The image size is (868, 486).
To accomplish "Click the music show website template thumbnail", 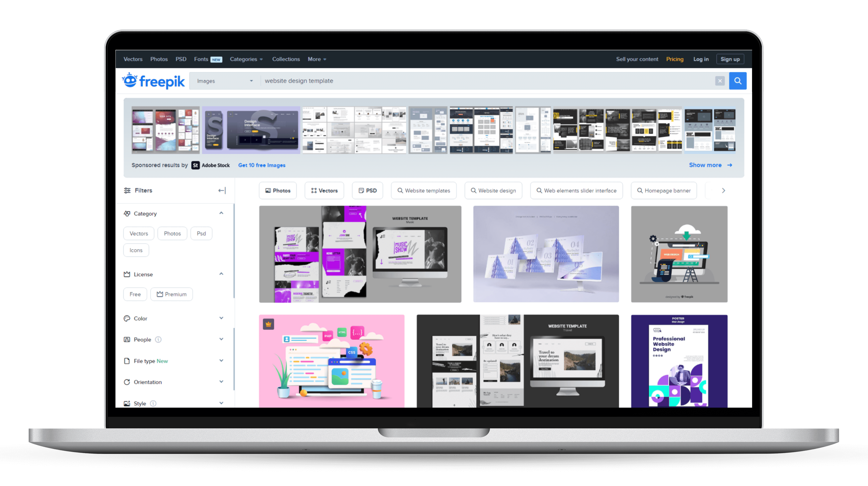I will [360, 254].
